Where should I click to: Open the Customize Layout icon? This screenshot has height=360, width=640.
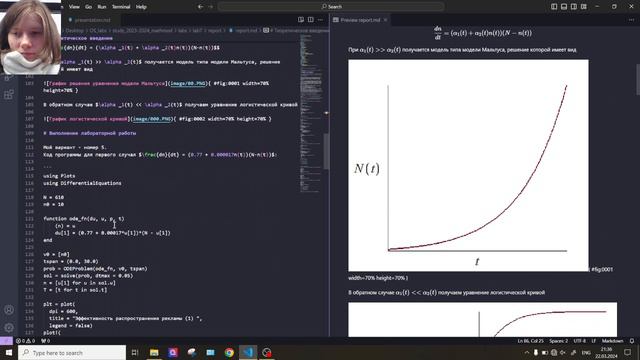[584, 7]
